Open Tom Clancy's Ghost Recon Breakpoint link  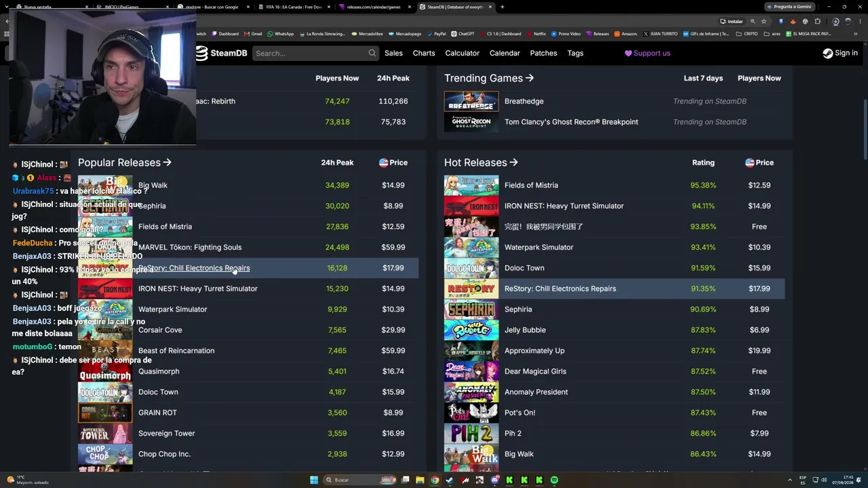coord(572,122)
